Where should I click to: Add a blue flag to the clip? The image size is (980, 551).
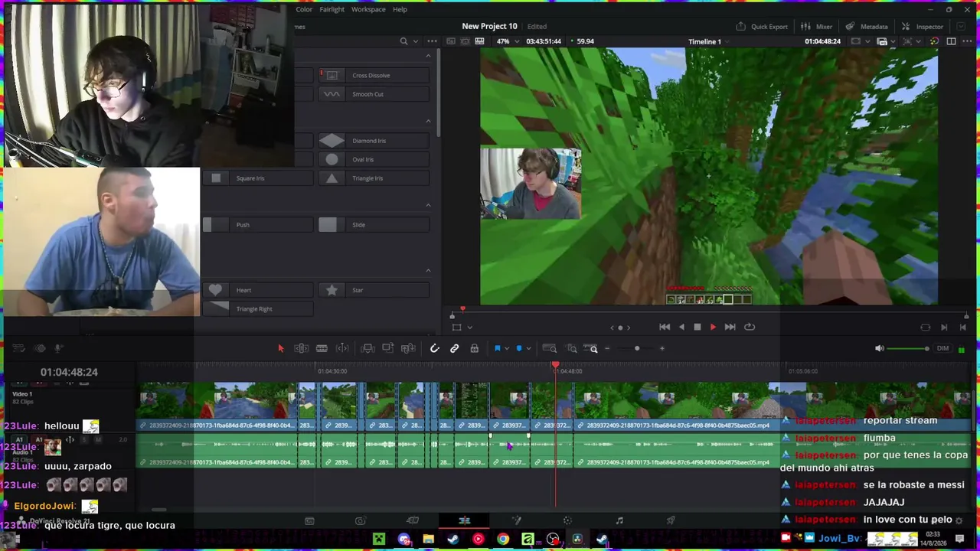[x=497, y=348]
